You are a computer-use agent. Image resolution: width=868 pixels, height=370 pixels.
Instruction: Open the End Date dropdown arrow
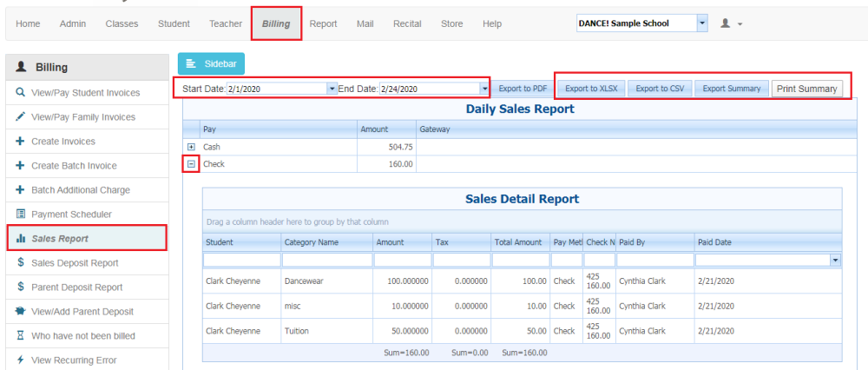click(x=485, y=89)
